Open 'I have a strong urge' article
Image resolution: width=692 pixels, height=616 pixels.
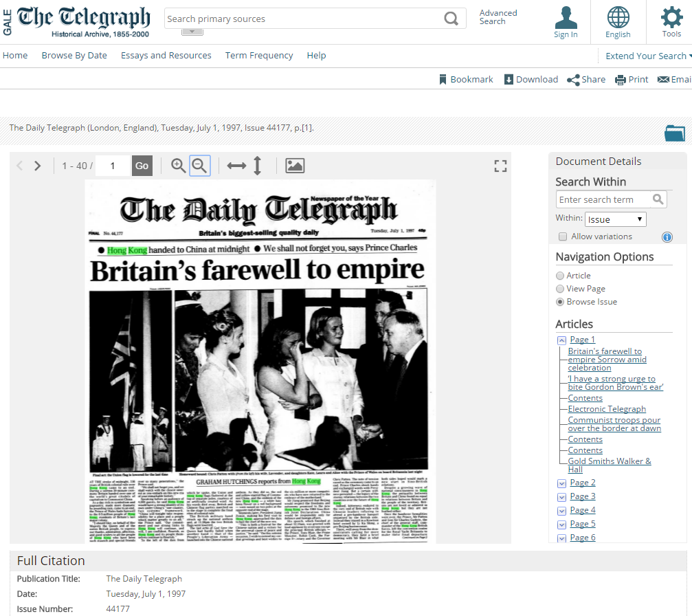(615, 383)
